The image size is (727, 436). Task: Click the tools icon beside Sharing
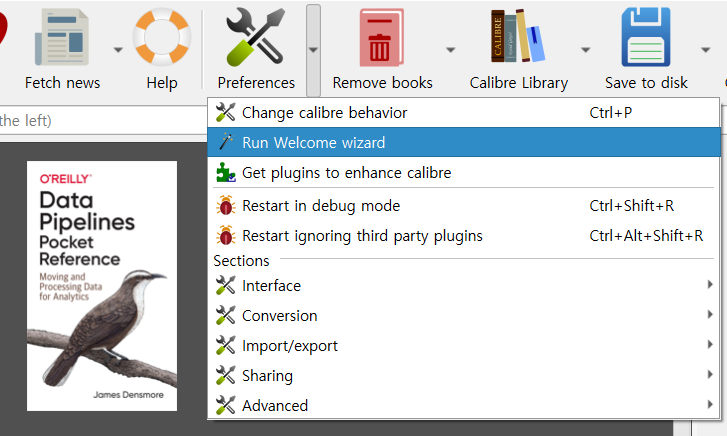226,375
